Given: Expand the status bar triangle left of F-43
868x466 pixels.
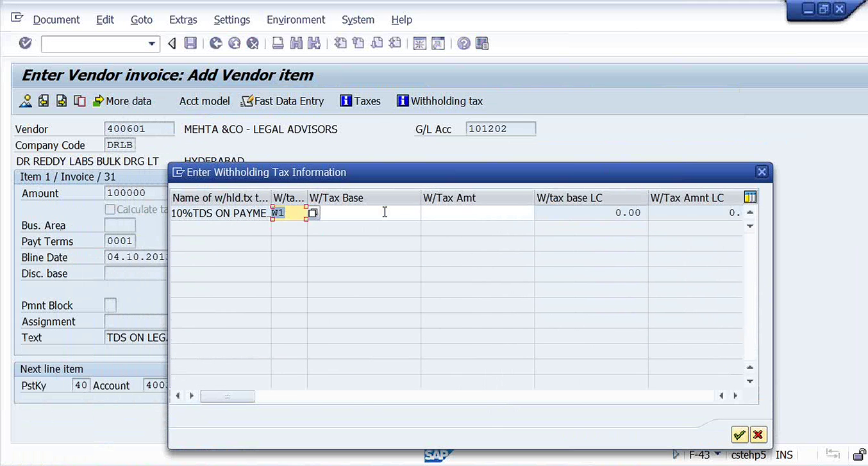Looking at the screenshot, I should point(677,455).
